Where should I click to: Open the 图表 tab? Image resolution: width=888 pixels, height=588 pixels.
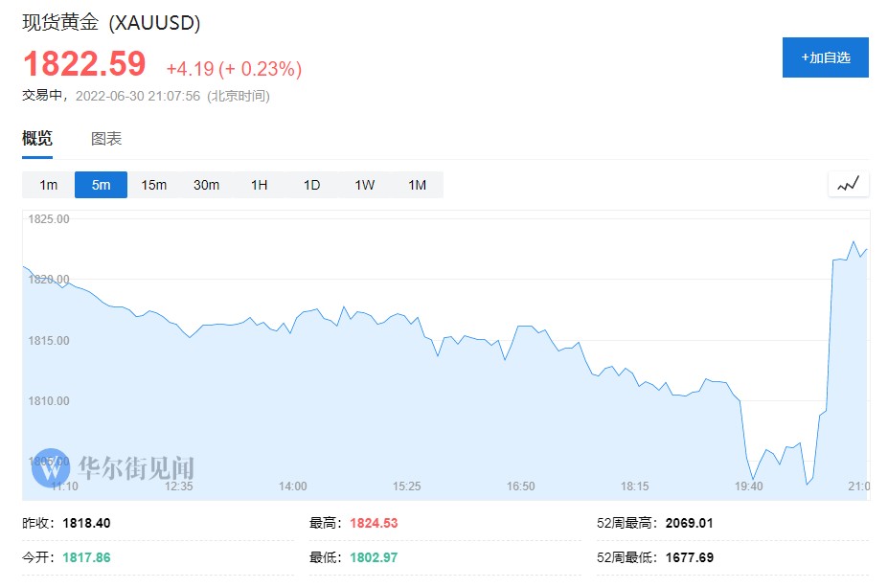point(106,139)
